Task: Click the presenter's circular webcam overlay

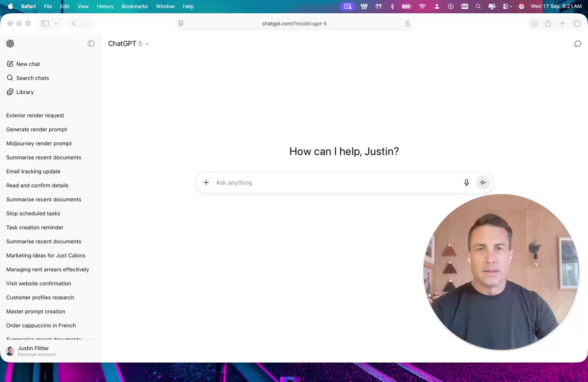Action: coord(501,272)
